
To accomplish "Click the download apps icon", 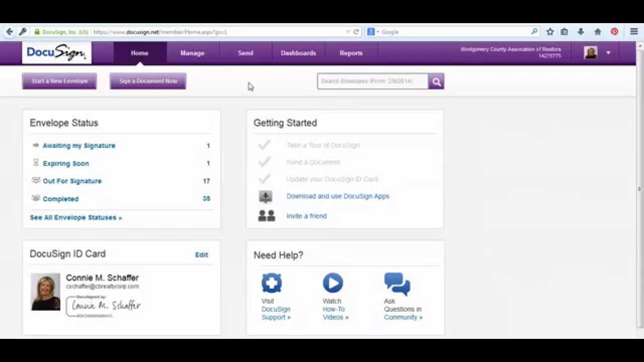I will pyautogui.click(x=266, y=197).
